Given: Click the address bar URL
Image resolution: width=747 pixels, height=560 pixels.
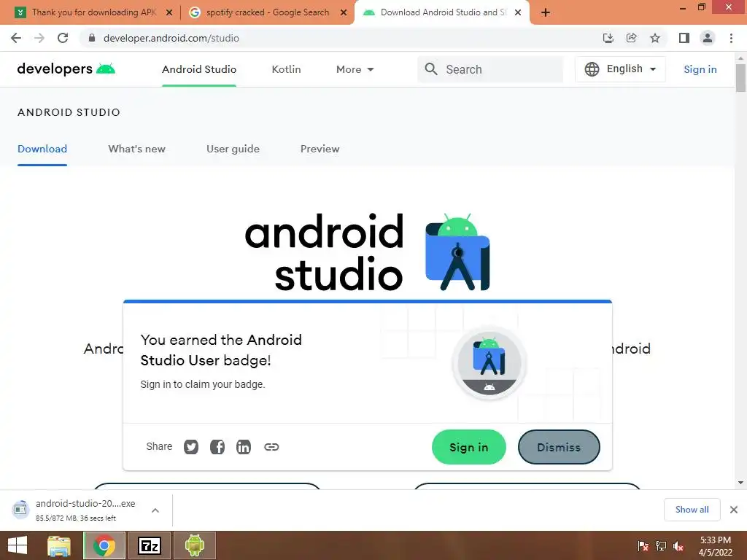Looking at the screenshot, I should click(x=171, y=38).
